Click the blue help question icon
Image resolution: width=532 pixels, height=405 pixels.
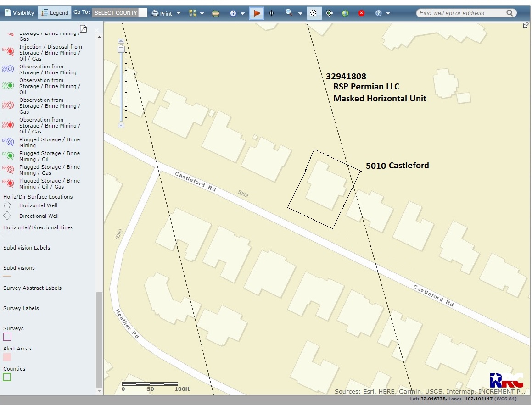tap(379, 13)
